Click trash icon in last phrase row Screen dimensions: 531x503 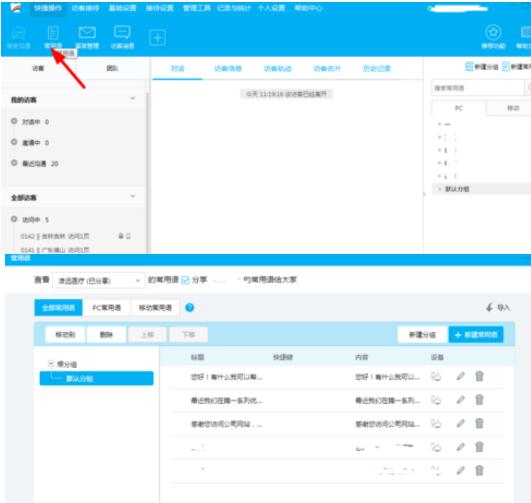click(479, 470)
